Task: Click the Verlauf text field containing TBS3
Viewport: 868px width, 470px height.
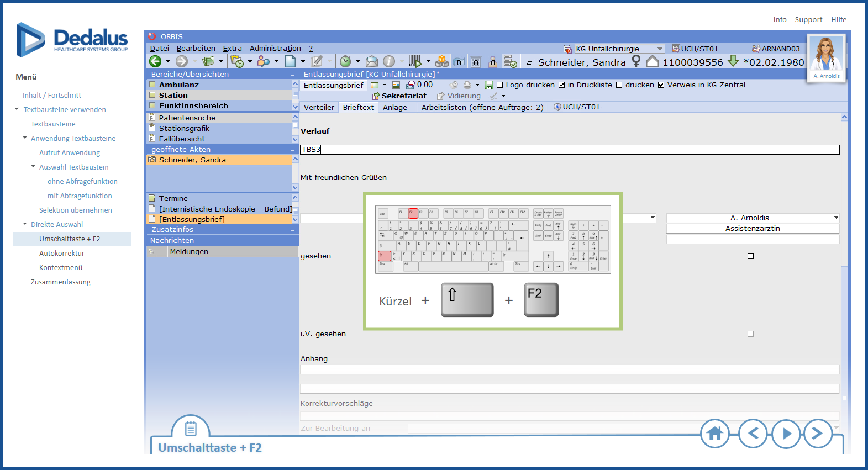Action: click(569, 150)
